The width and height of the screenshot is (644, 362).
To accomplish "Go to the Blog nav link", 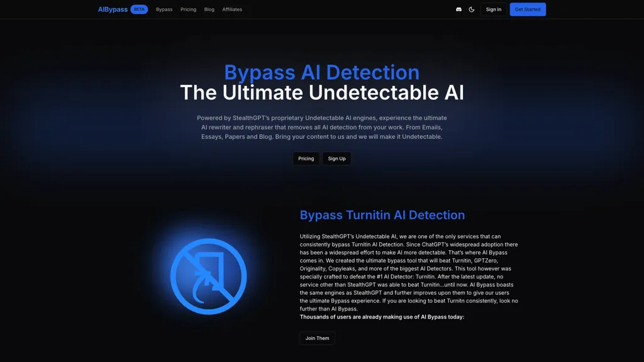I will pos(209,9).
